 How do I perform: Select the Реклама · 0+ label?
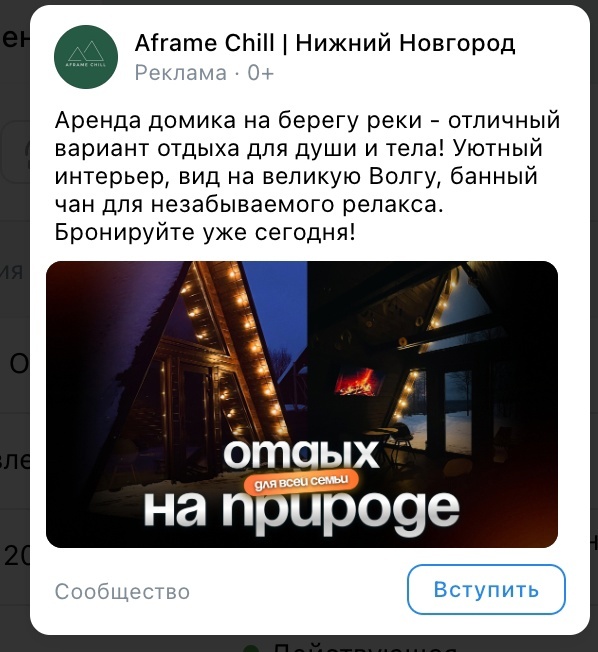tap(204, 73)
